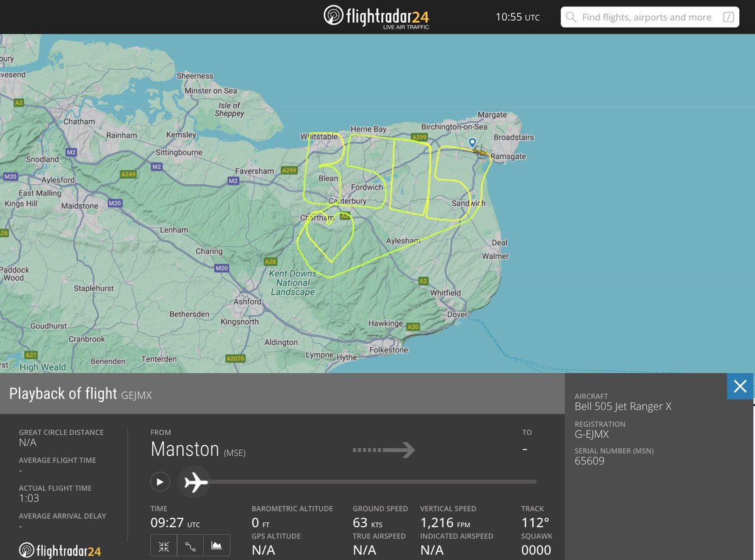The height and width of the screenshot is (560, 755).
Task: Select the airplane icon on the playback progress bar
Action: (x=194, y=482)
